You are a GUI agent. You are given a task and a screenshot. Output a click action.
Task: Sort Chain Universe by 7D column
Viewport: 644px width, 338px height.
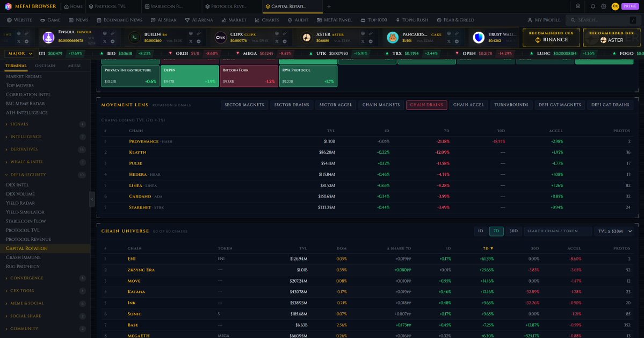[x=488, y=248]
